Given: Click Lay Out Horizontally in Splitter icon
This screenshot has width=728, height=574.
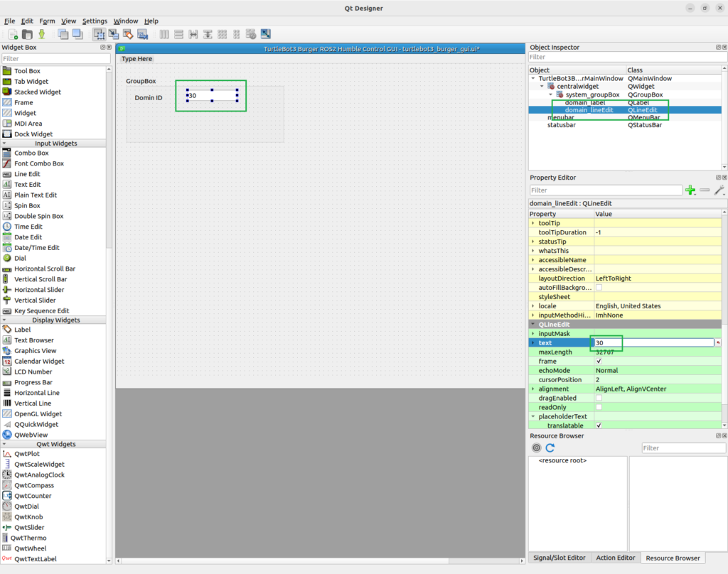Looking at the screenshot, I should coord(193,34).
